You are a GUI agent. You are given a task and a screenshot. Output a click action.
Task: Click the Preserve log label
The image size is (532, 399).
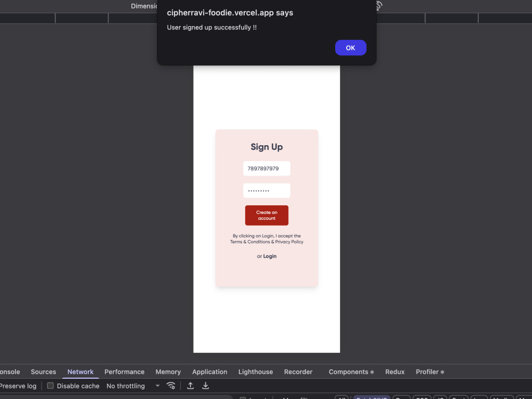click(x=18, y=386)
